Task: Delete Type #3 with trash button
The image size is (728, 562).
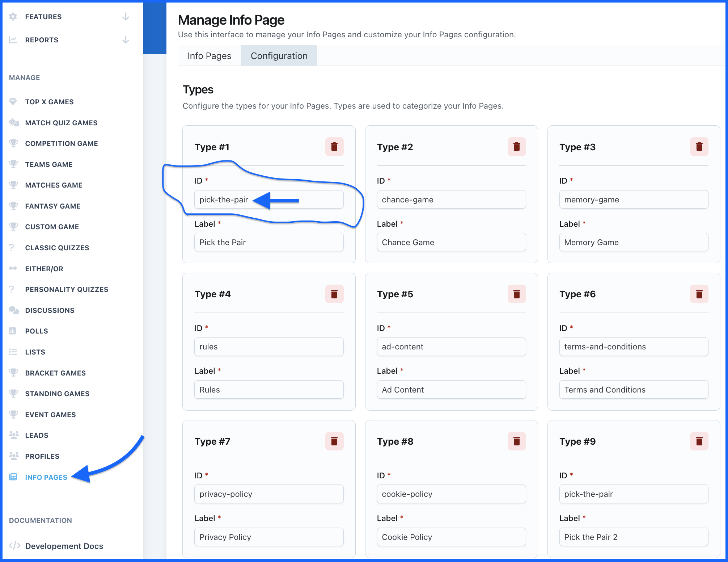Action: [699, 147]
